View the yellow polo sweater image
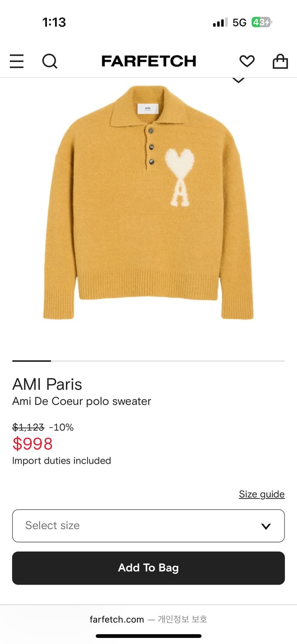This screenshot has width=297, height=644. (x=148, y=202)
